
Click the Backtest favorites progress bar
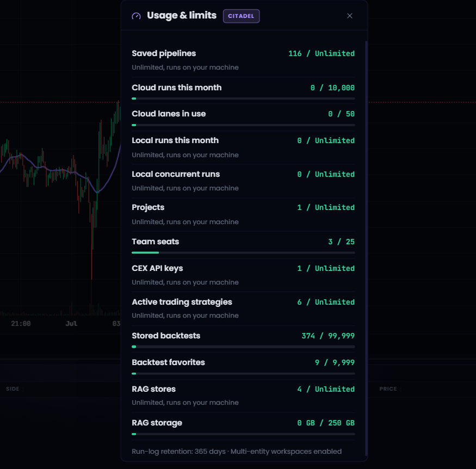click(x=243, y=374)
